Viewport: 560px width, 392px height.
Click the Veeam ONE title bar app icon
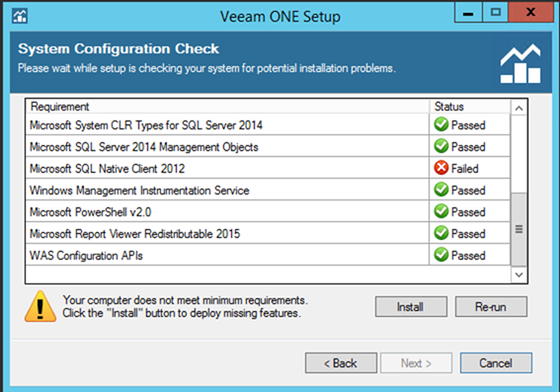20,16
